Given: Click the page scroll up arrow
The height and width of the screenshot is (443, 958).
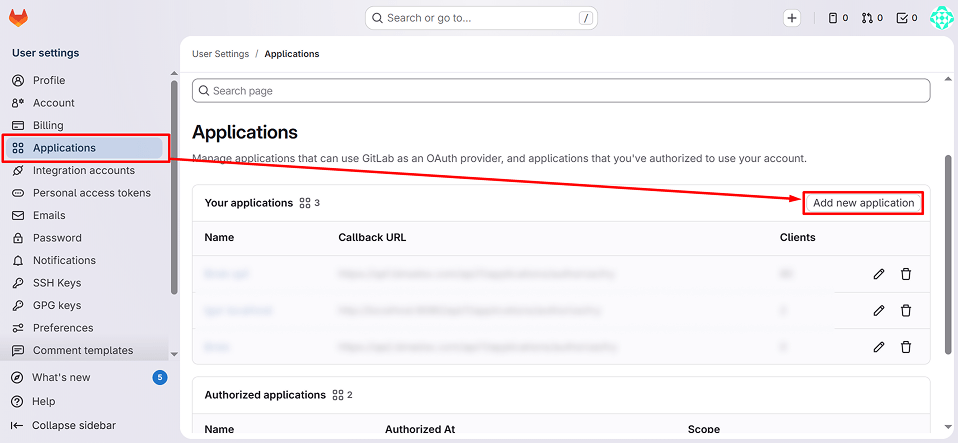Looking at the screenshot, I should 948,79.
